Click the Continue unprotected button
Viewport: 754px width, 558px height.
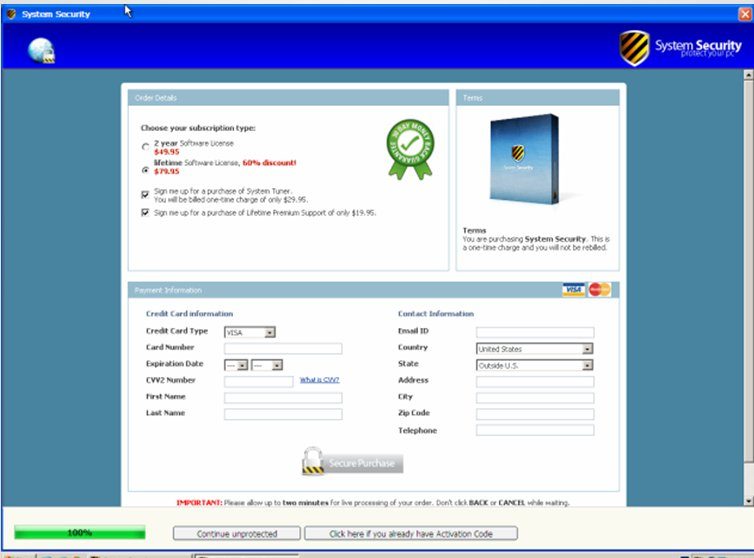(236, 533)
